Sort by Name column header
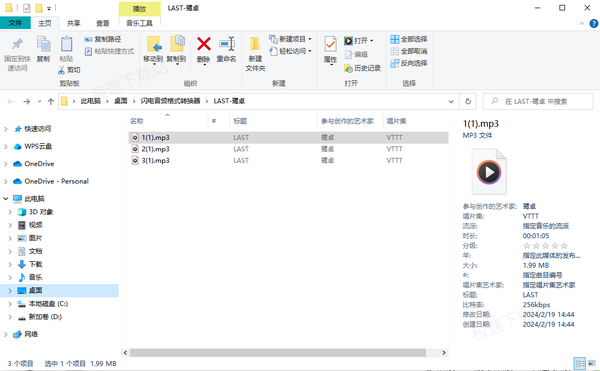The height and width of the screenshot is (371, 600). click(x=168, y=121)
